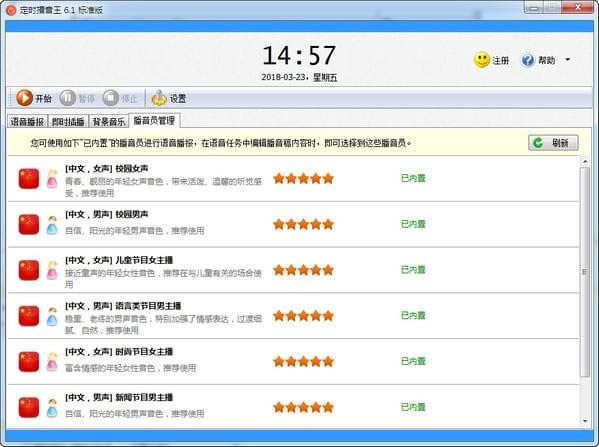
Task: Click the 暂停 pause icon
Action: [x=68, y=98]
